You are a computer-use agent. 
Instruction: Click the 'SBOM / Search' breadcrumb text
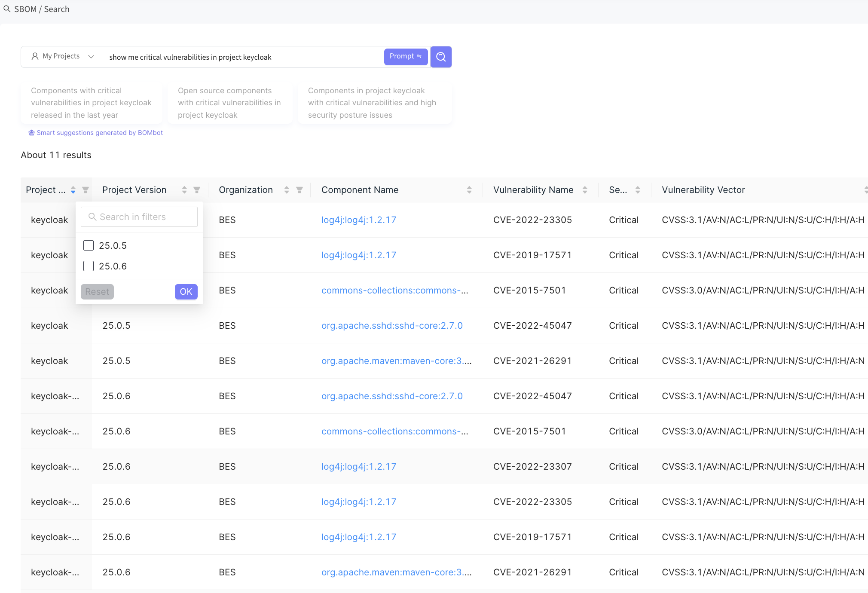[42, 9]
